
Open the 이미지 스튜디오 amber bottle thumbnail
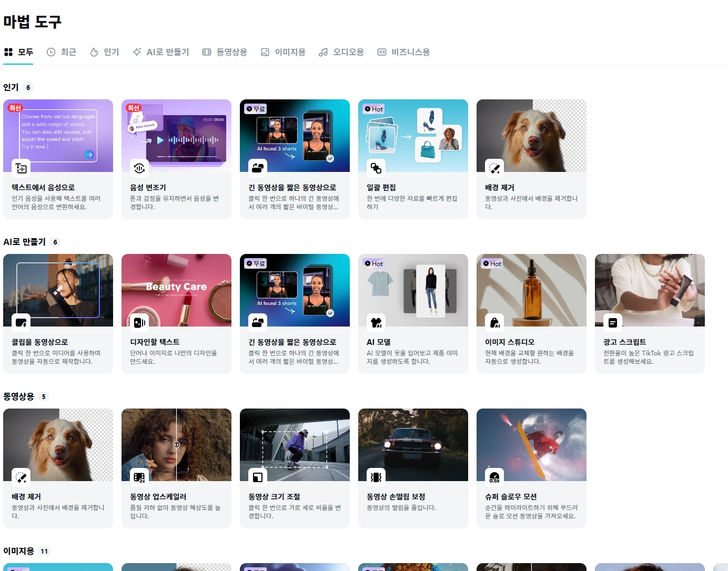531,290
